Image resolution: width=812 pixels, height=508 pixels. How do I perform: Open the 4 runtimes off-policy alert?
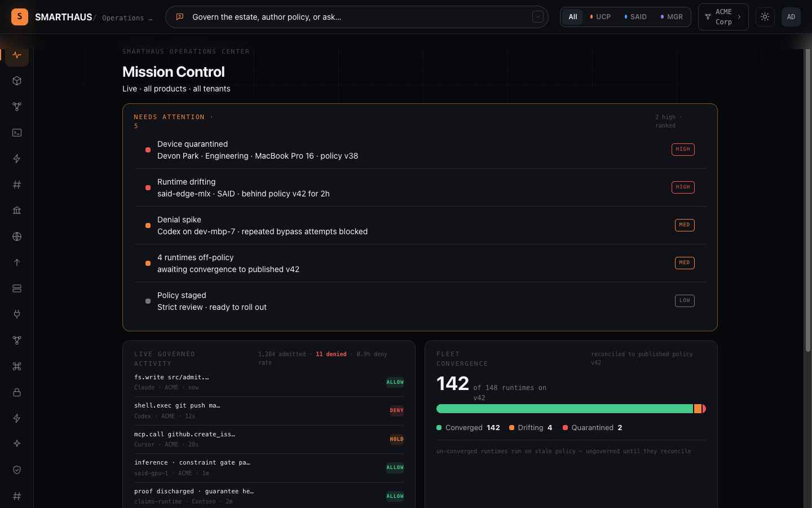[x=420, y=263]
